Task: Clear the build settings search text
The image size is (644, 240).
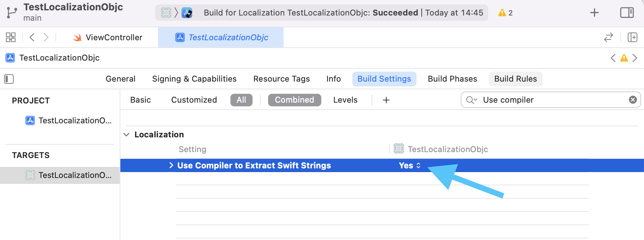Action: 633,100
